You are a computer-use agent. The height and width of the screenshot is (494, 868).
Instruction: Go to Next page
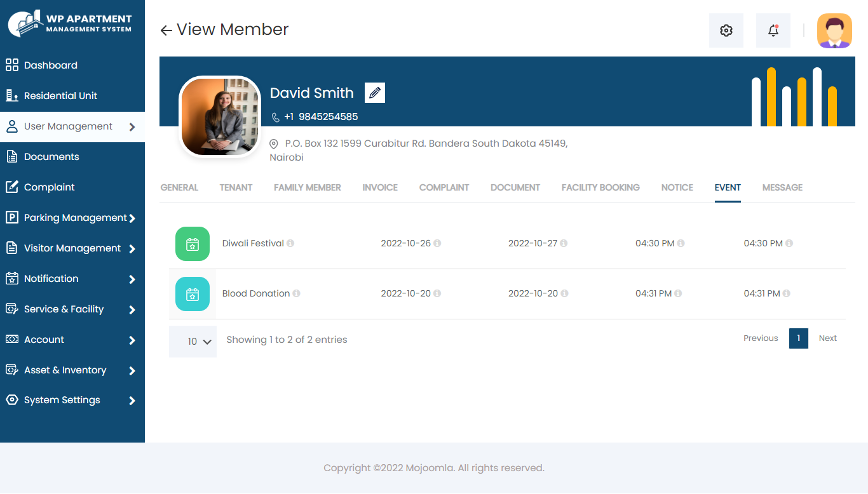[828, 338]
